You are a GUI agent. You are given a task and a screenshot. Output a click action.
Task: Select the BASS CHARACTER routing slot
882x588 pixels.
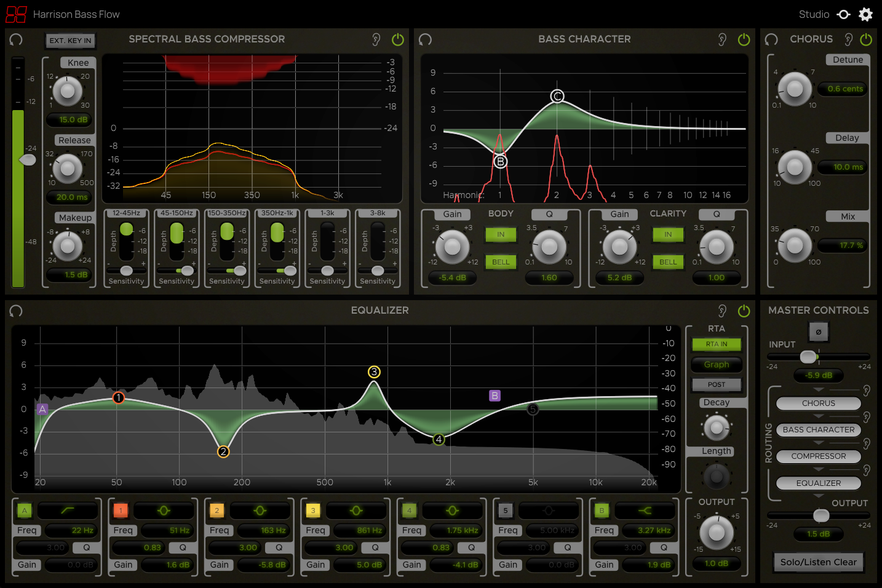[x=818, y=430]
